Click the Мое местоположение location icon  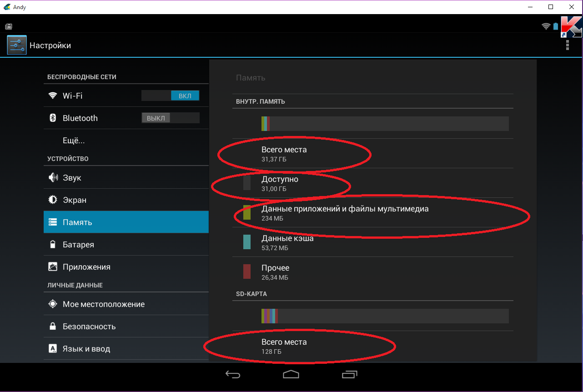(53, 304)
